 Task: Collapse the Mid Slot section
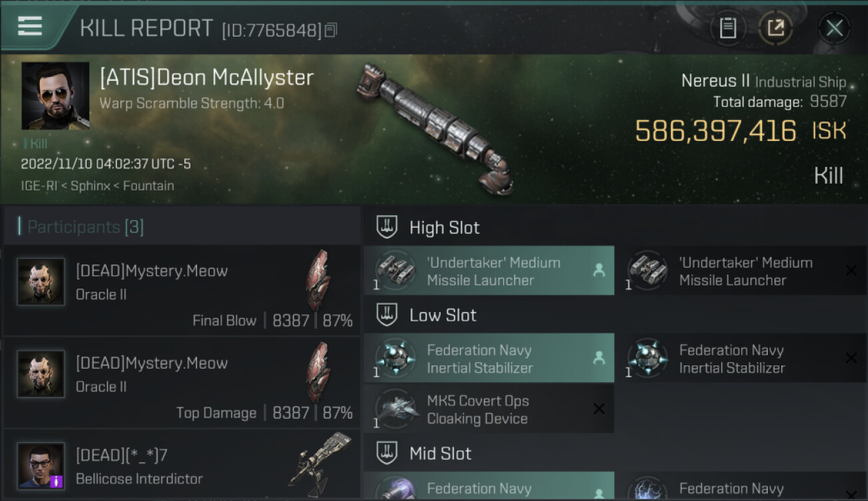(615, 454)
